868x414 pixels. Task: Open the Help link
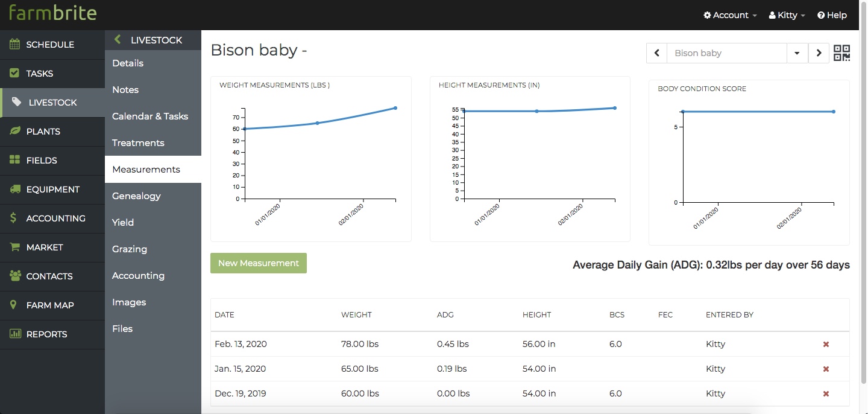[832, 15]
